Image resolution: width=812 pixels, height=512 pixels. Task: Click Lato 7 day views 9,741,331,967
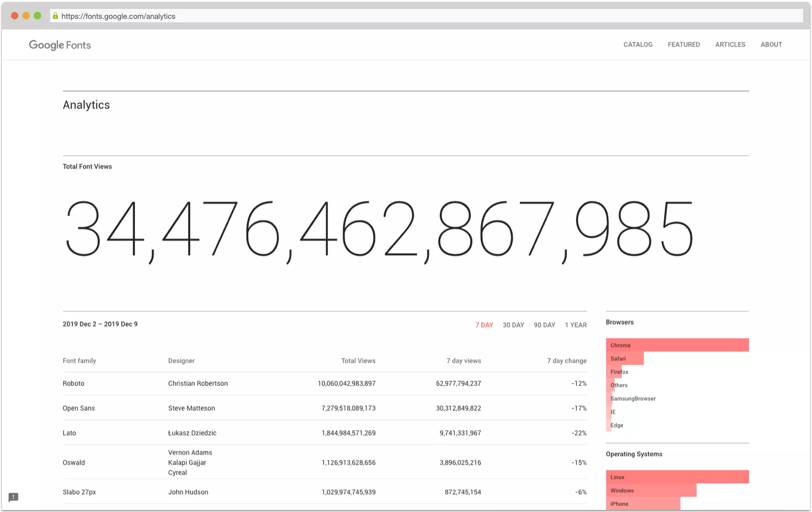[x=461, y=433]
